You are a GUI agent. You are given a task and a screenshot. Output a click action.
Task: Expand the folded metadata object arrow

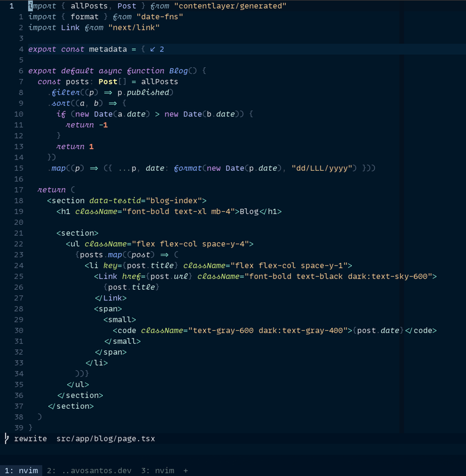point(153,49)
